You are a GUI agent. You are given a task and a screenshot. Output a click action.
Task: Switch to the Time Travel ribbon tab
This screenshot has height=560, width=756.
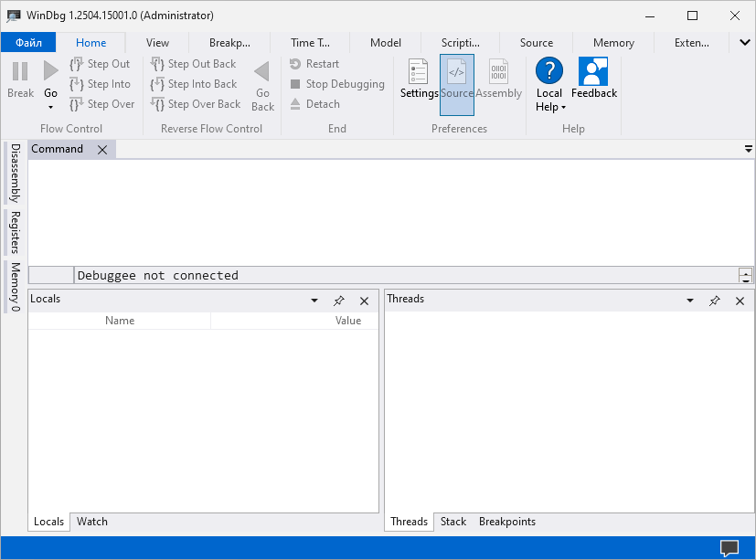click(310, 43)
